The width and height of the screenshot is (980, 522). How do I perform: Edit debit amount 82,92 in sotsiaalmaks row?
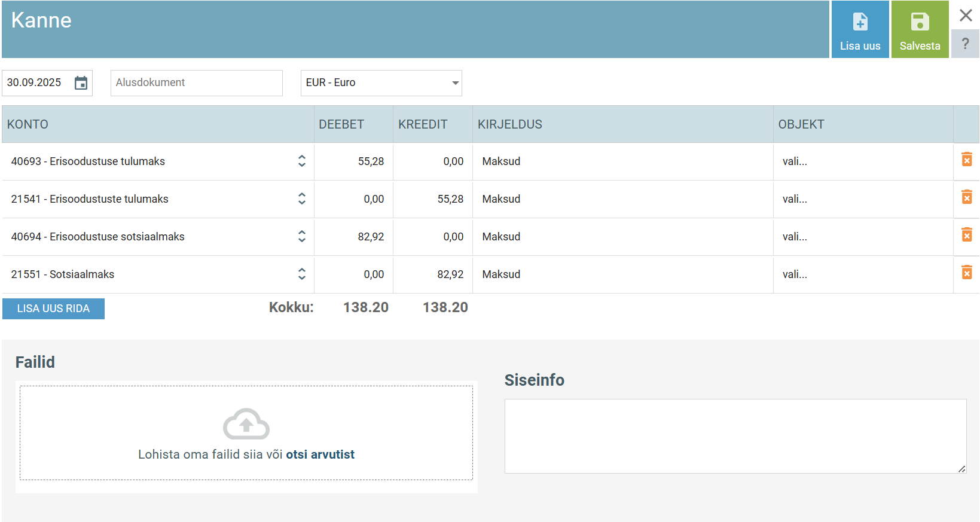[354, 237]
